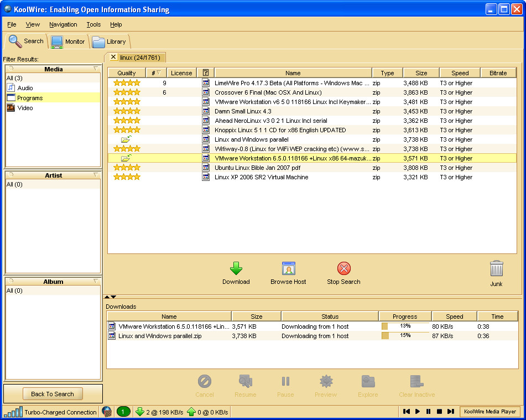
Task: Expand downloads pane with down arrow
Action: tap(113, 297)
